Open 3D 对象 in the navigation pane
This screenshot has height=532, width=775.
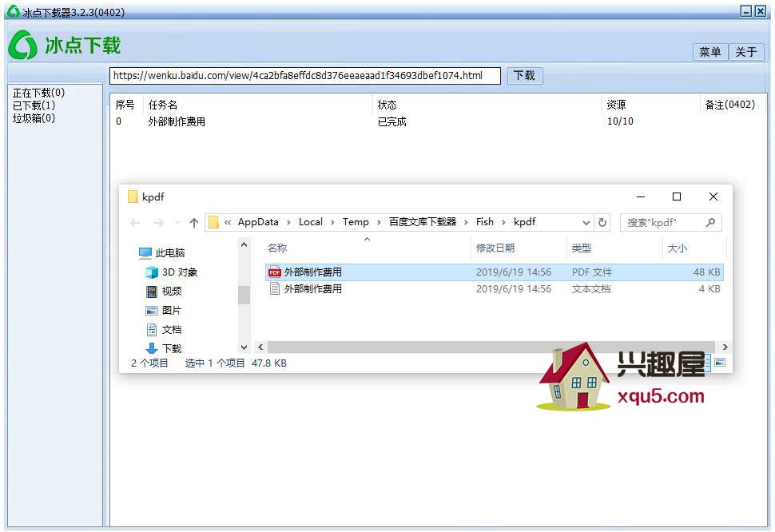(172, 272)
